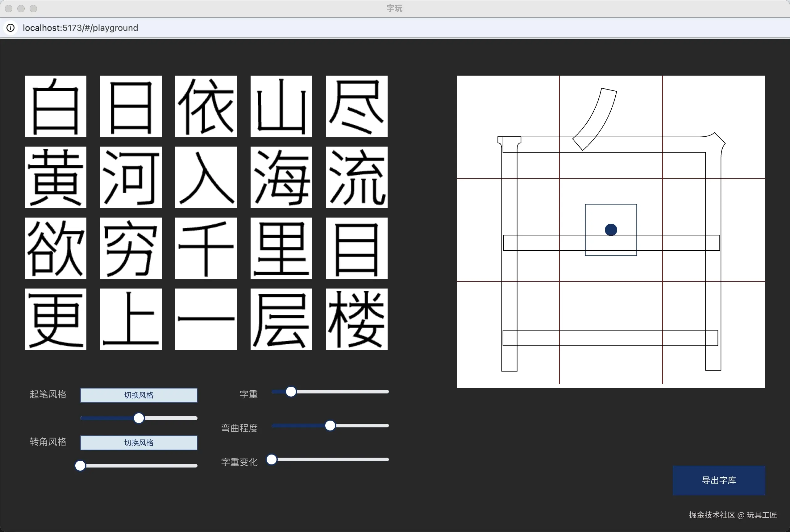
Task: Click 切换风格 next to 转角风格
Action: (138, 443)
